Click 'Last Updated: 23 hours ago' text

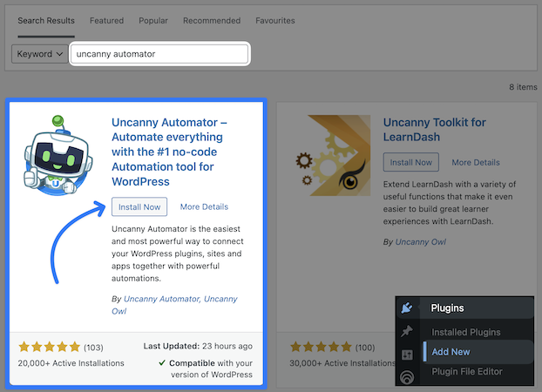[x=198, y=346]
